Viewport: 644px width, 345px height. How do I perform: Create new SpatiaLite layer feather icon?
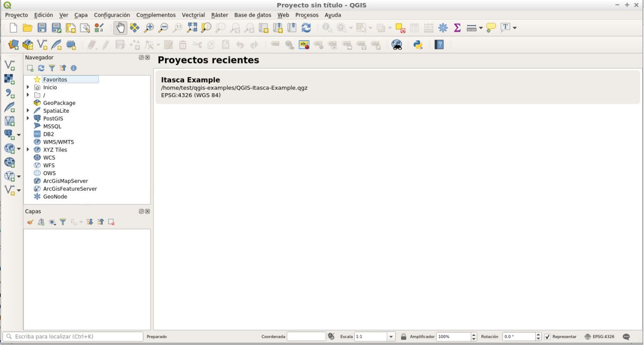click(56, 45)
